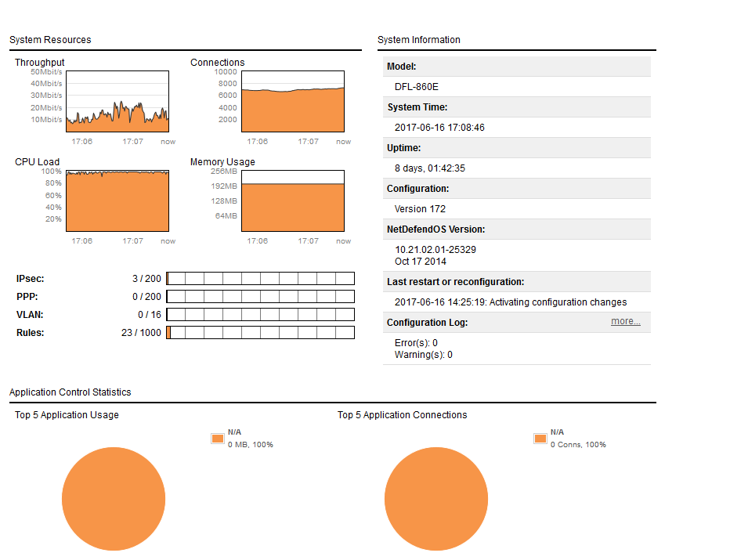Click the Connections graph

[x=293, y=101]
